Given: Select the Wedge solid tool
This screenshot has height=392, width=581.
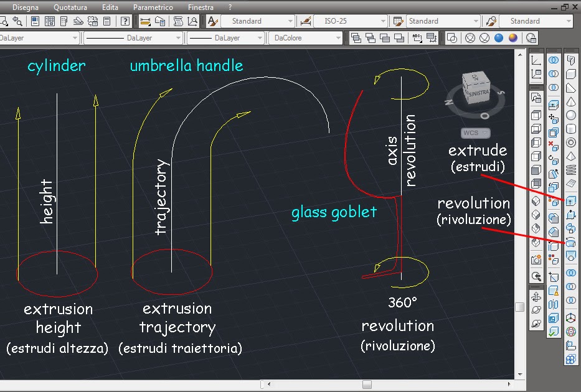Looking at the screenshot, I should [x=570, y=88].
